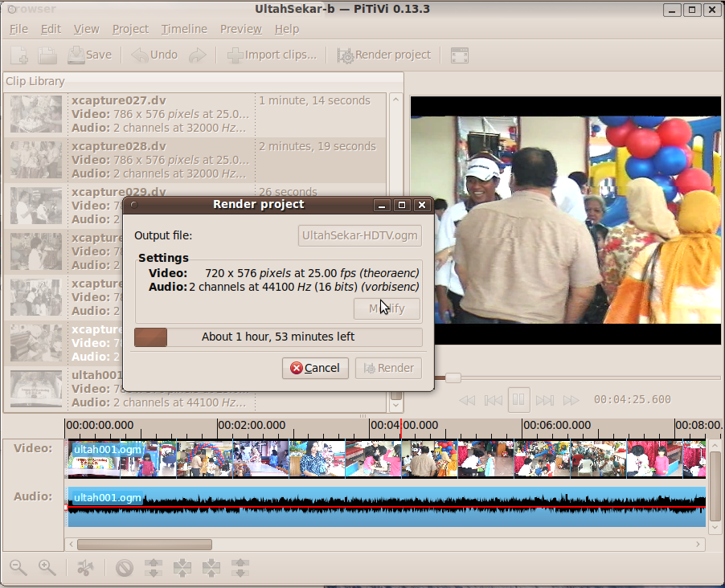This screenshot has width=725, height=588.
Task: Click Import clips toolbar button
Action: [272, 55]
